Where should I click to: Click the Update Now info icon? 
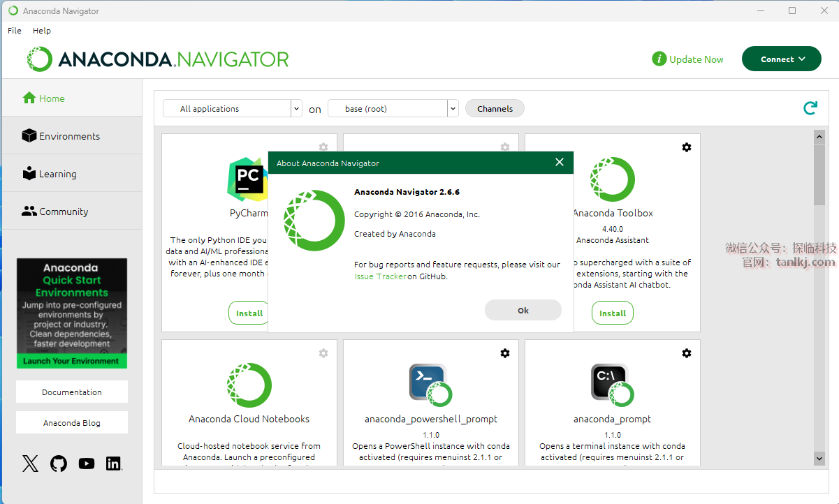tap(659, 59)
